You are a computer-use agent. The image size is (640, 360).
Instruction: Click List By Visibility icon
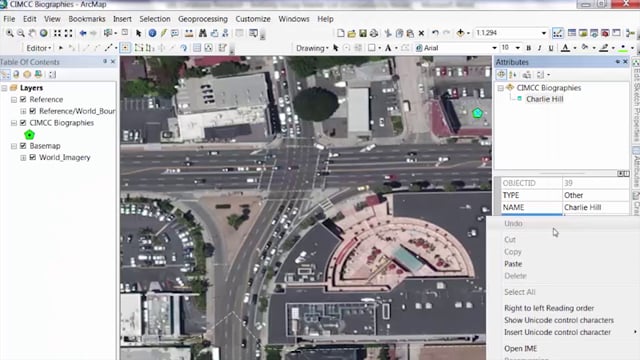coord(27,74)
